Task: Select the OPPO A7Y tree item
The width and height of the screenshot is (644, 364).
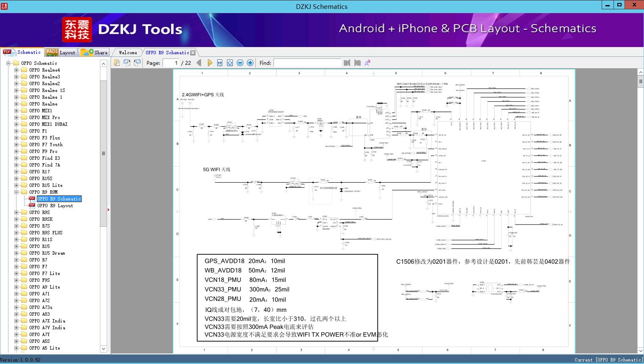Action: pyautogui.click(x=39, y=334)
